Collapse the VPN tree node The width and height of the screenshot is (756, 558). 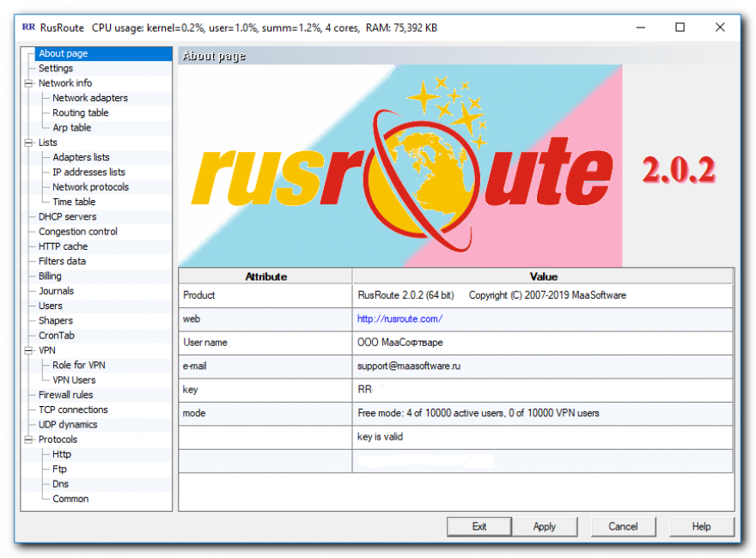(28, 350)
